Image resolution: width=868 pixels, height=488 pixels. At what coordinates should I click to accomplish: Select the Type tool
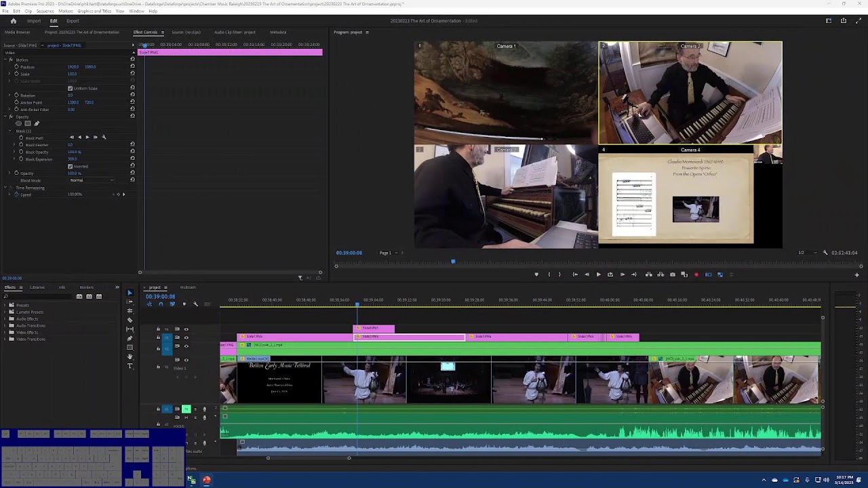click(x=130, y=366)
